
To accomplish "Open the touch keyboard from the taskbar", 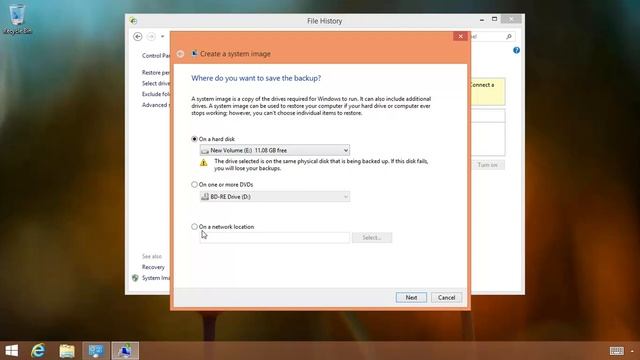I will click(x=617, y=351).
